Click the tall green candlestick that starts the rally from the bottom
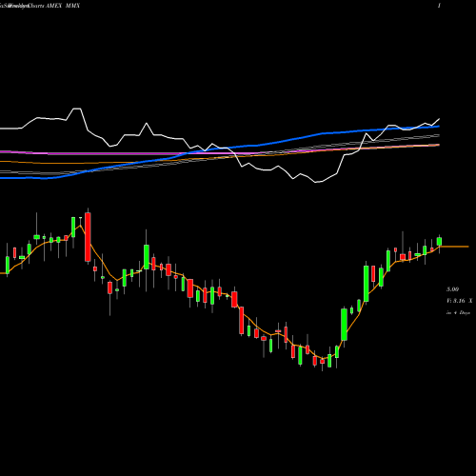This screenshot has height=476, width=476. point(344,325)
